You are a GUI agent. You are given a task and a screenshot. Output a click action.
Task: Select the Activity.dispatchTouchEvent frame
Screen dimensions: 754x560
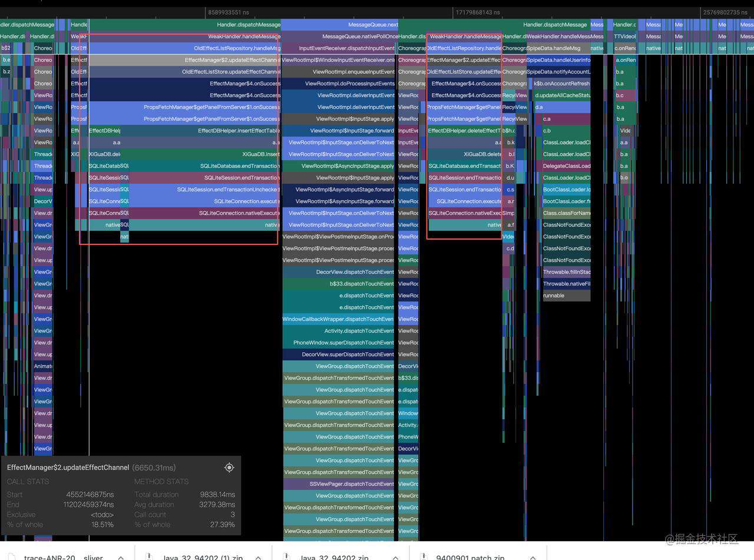(x=339, y=331)
